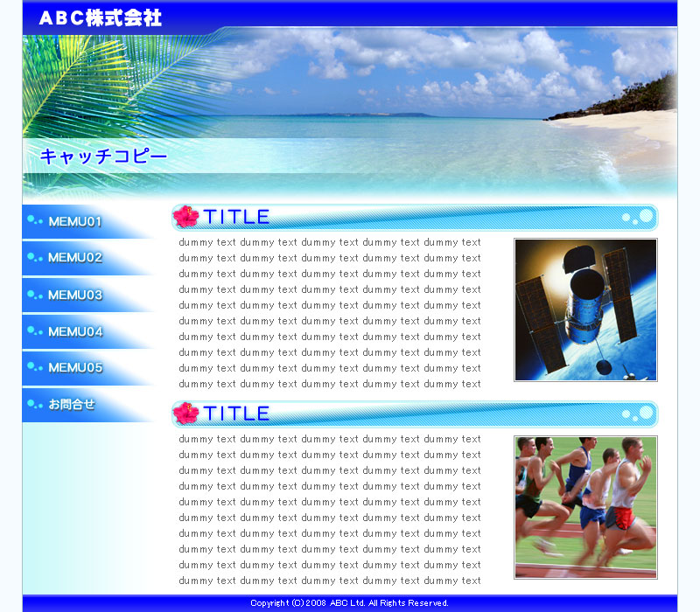700x612 pixels.
Task: Click the bubble decoration at the right of the first TITLE bar
Action: [x=638, y=217]
